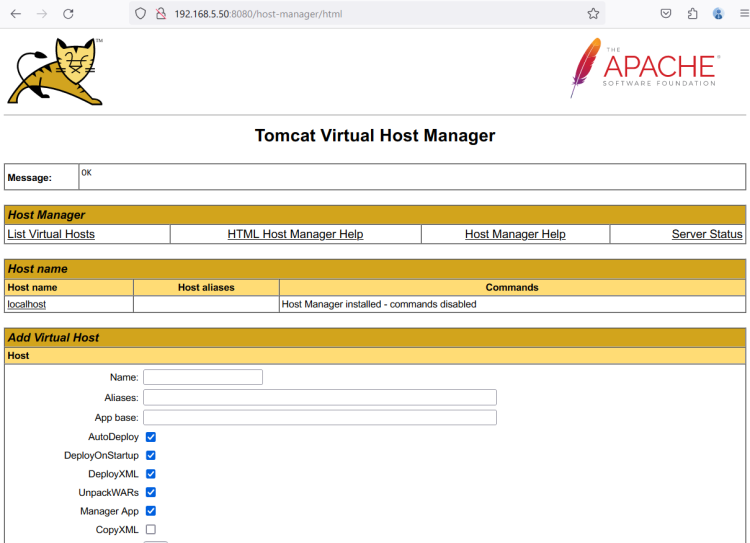Uncheck the DeployOnStartup checkbox
This screenshot has height=543, width=750.
[x=151, y=455]
